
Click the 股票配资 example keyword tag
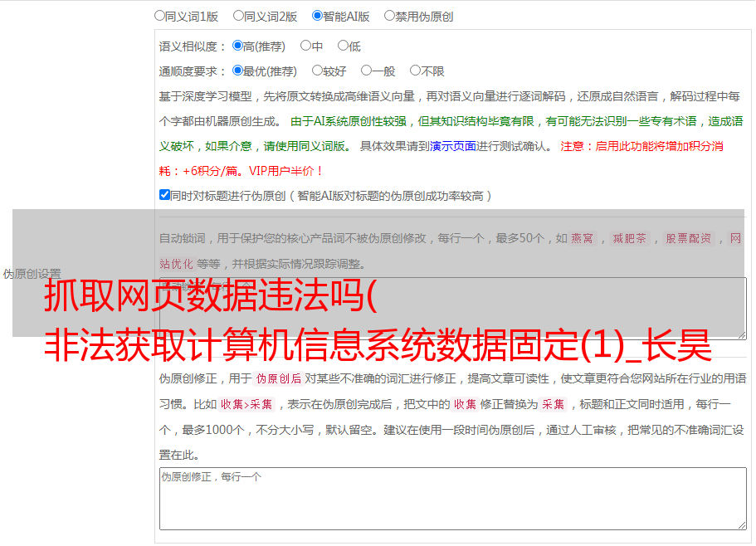689,238
